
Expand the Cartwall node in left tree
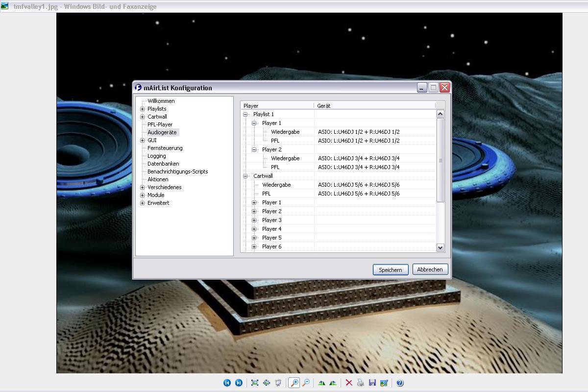(x=142, y=117)
